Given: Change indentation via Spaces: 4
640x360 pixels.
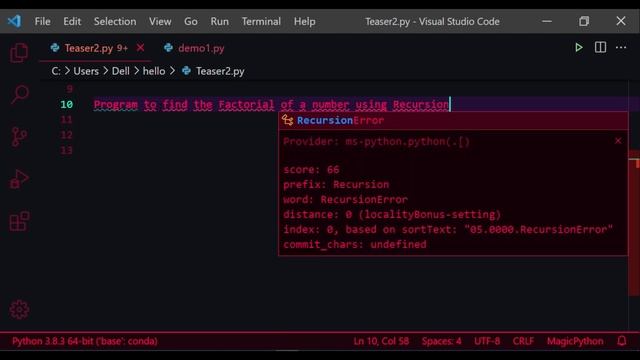Looking at the screenshot, I should point(441,341).
